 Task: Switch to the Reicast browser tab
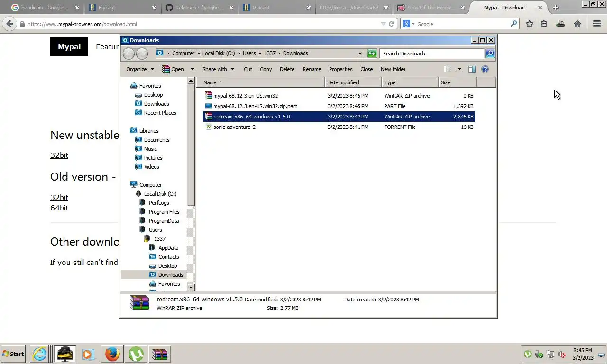[276, 8]
